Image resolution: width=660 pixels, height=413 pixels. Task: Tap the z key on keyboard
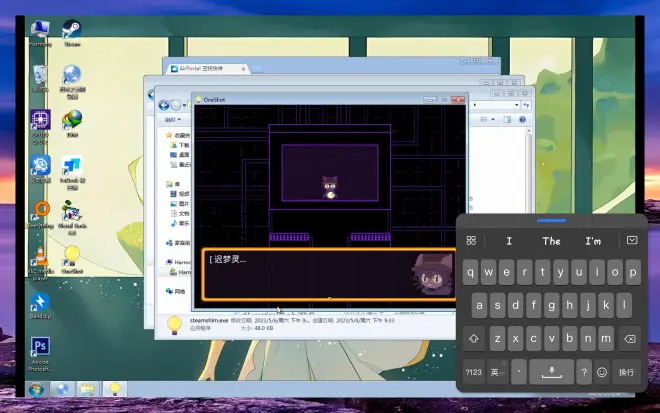click(x=498, y=339)
